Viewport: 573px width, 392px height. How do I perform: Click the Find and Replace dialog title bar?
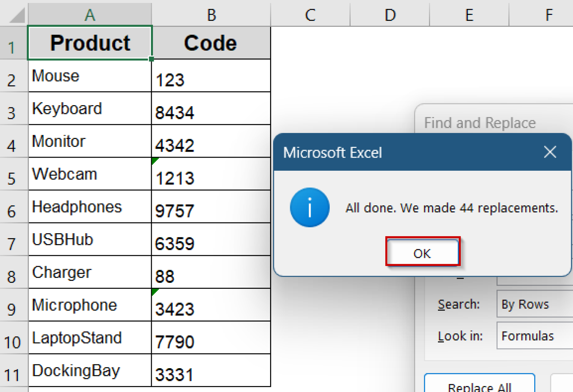480,123
